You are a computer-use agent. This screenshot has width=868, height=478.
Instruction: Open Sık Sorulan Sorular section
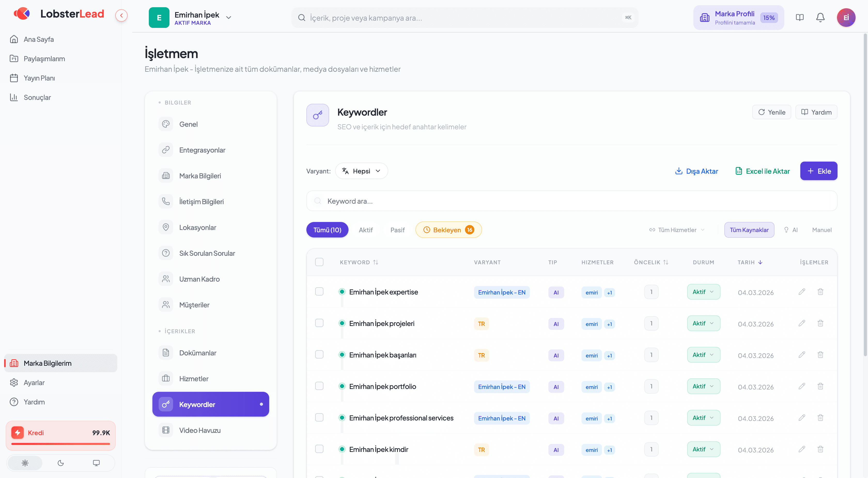pyautogui.click(x=211, y=253)
